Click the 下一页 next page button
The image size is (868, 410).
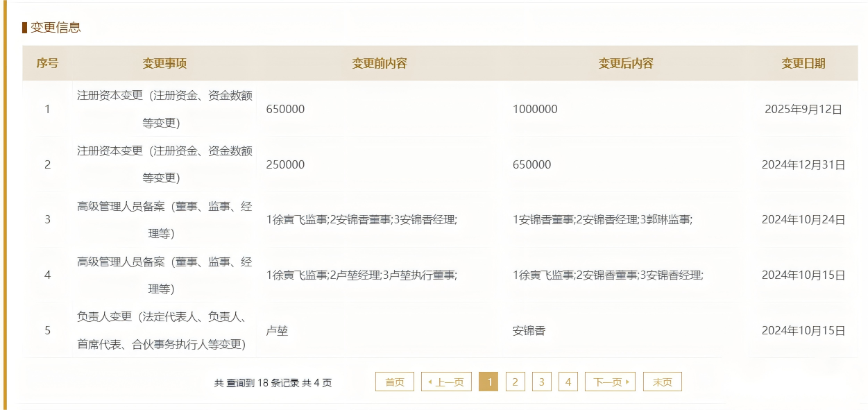(610, 382)
